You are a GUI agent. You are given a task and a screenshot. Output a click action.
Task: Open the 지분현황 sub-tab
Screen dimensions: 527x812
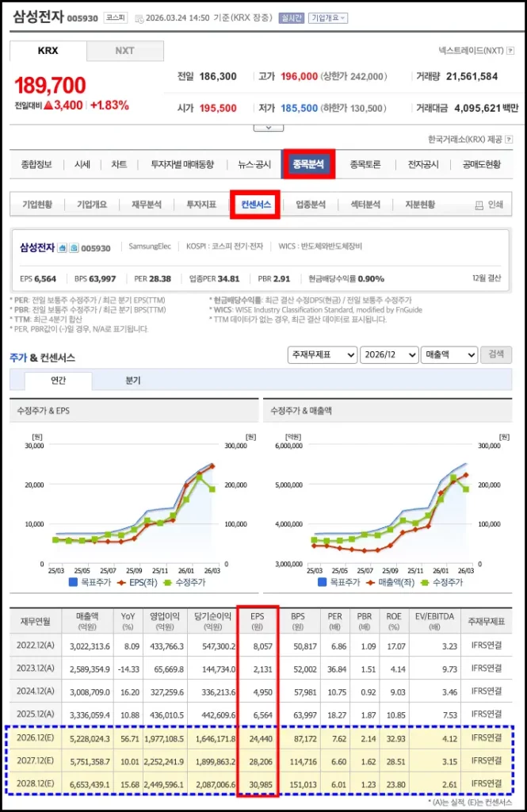(420, 205)
